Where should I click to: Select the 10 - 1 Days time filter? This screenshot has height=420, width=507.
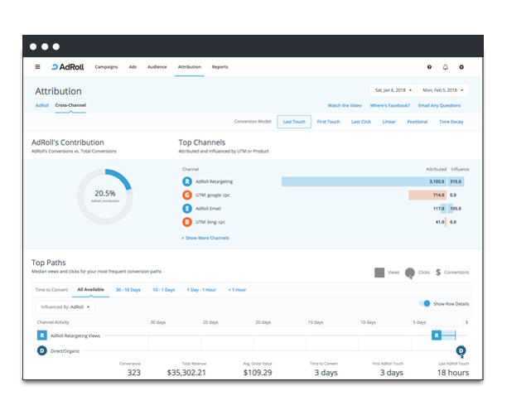[163, 290]
